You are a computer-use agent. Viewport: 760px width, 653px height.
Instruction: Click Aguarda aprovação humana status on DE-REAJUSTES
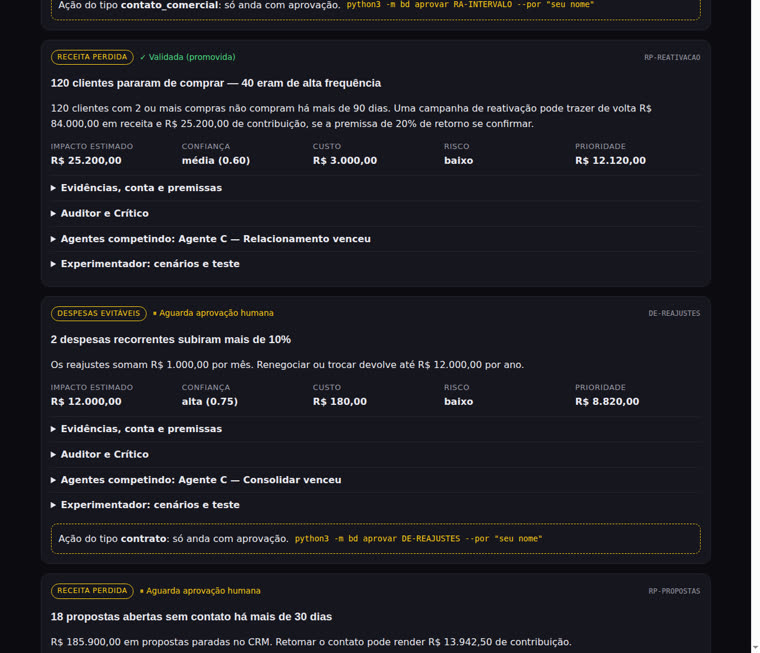coord(213,313)
